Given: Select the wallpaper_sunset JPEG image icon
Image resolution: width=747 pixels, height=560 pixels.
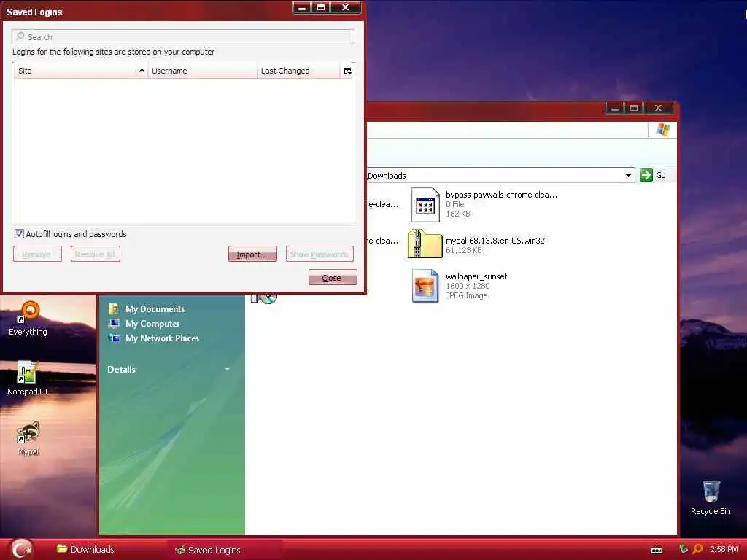Looking at the screenshot, I should tap(425, 286).
